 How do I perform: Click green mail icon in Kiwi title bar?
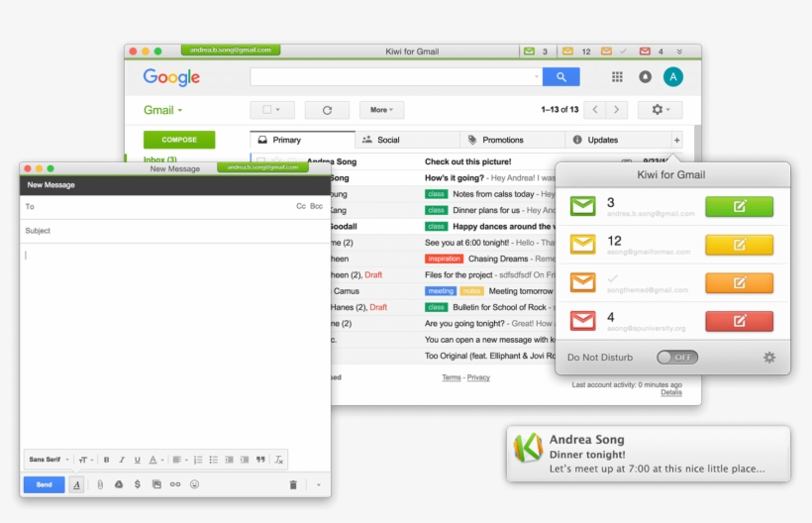tap(529, 52)
